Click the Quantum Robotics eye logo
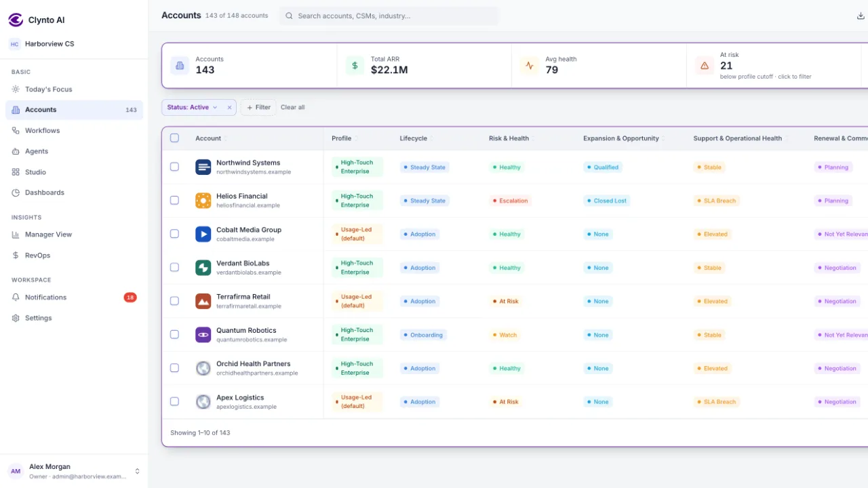 pos(203,335)
